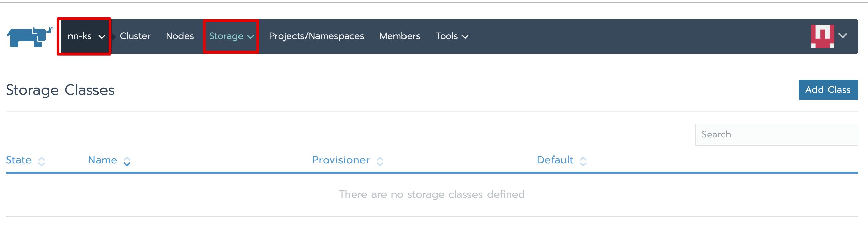Click the sort arrows next to Name
868x243 pixels.
(127, 161)
